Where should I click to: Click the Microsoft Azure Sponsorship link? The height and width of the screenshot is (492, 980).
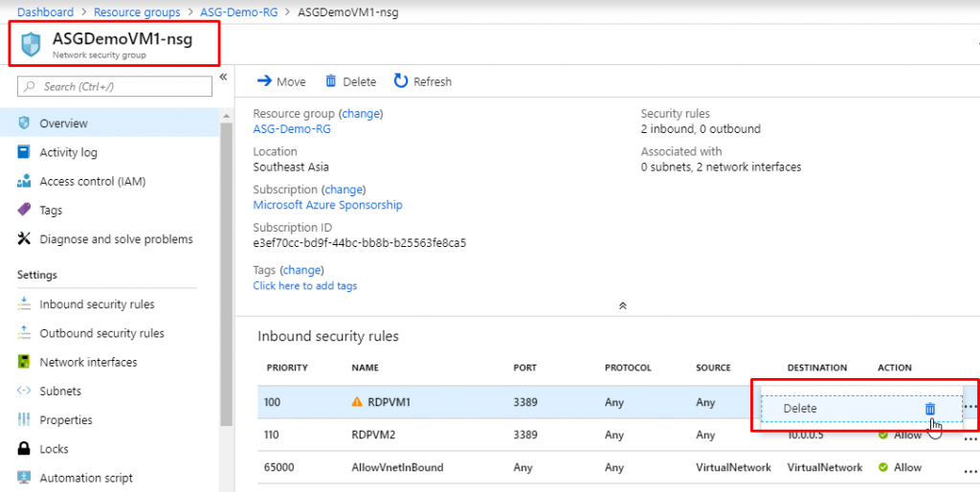point(327,205)
